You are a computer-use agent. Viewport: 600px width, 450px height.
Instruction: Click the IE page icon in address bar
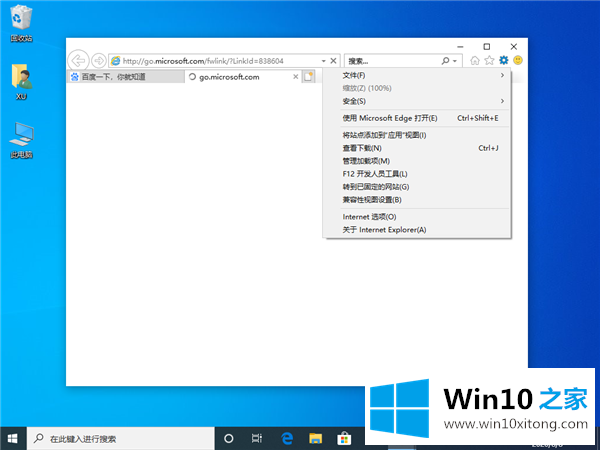point(115,61)
